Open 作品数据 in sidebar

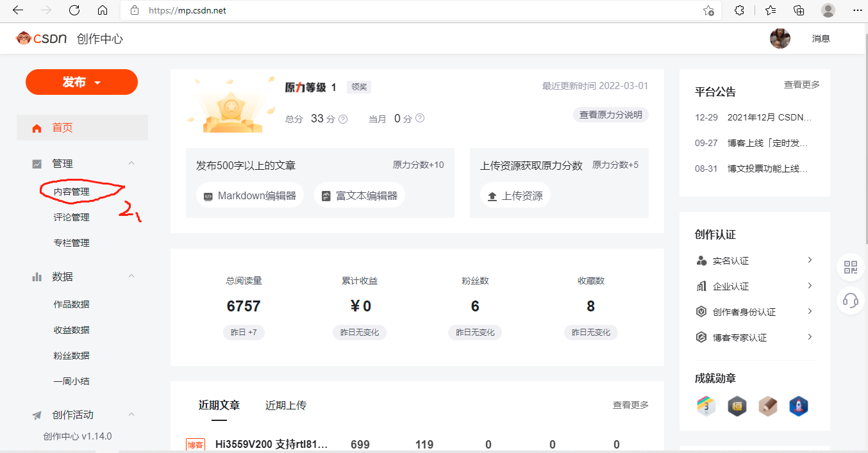(x=71, y=304)
